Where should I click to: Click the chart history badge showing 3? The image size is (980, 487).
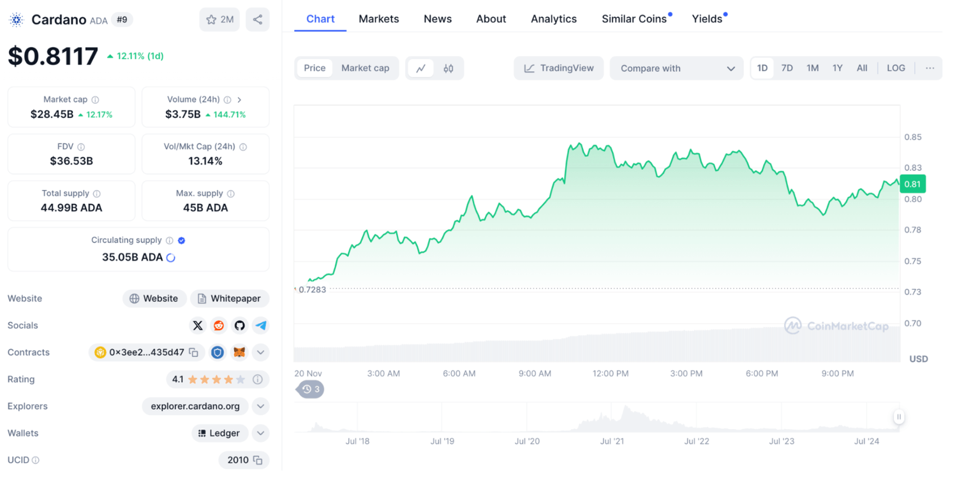[310, 389]
